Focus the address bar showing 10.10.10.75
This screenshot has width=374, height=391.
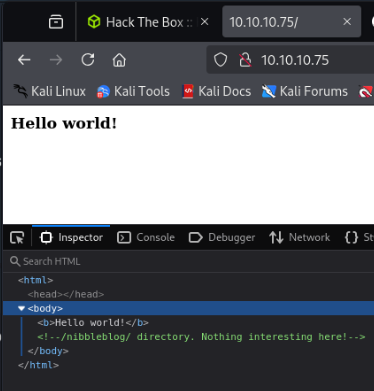coord(295,60)
